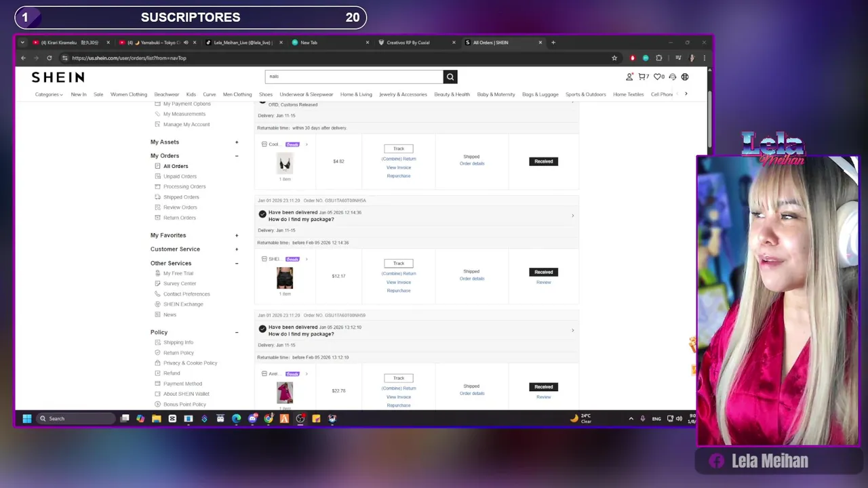Open Shipped Orders in the sidebar
Viewport: 868px width, 488px height.
[181, 197]
